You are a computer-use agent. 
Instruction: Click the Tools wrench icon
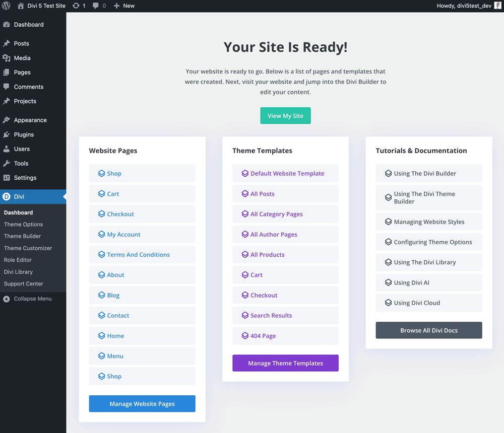pyautogui.click(x=7, y=163)
